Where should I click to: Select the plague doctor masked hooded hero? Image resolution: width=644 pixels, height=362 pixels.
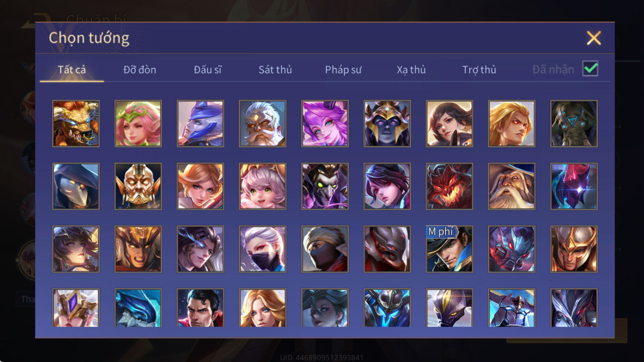pyautogui.click(x=76, y=186)
